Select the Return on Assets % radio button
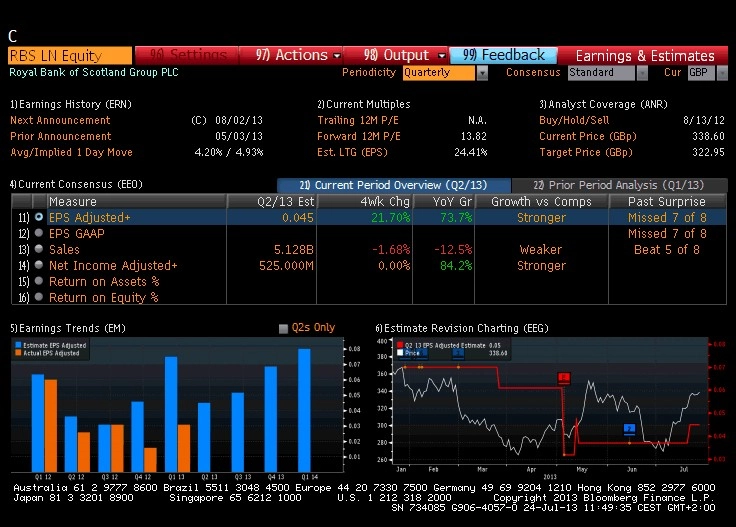Viewport: 736px width, 527px height. pos(39,281)
